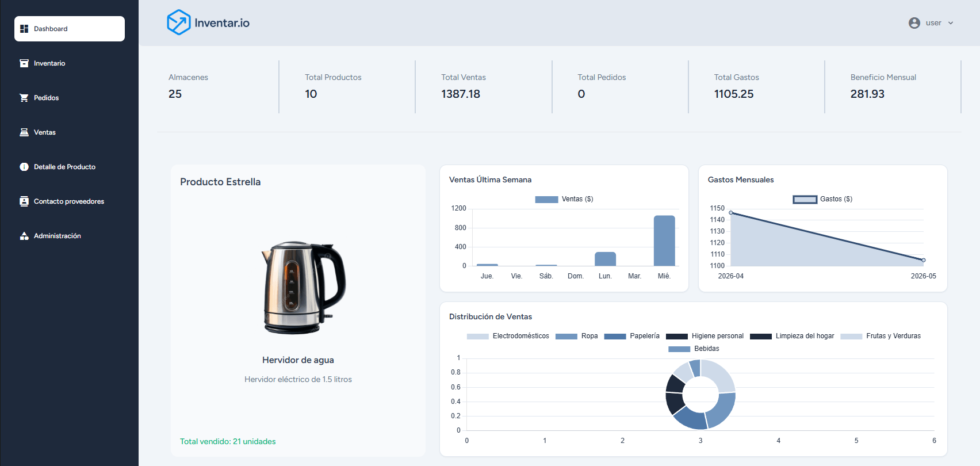980x466 pixels.
Task: Click the Pedidos shopping cart icon
Action: (24, 98)
